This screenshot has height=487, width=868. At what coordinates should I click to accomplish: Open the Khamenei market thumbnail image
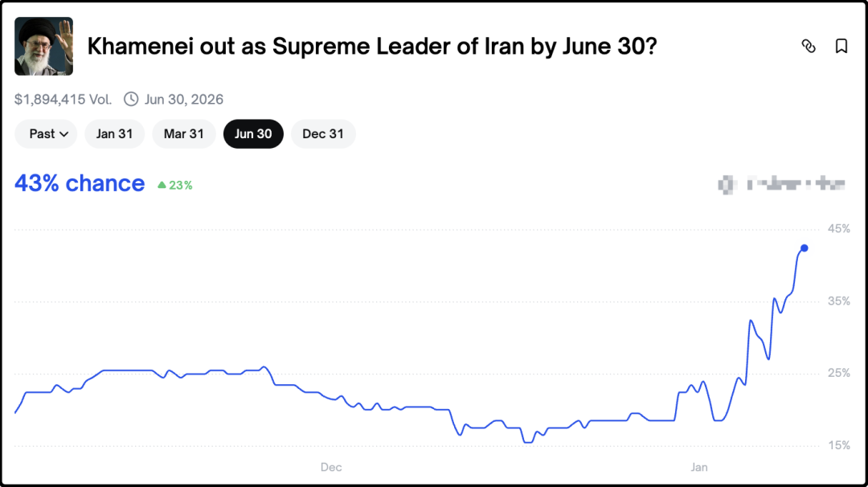[43, 47]
